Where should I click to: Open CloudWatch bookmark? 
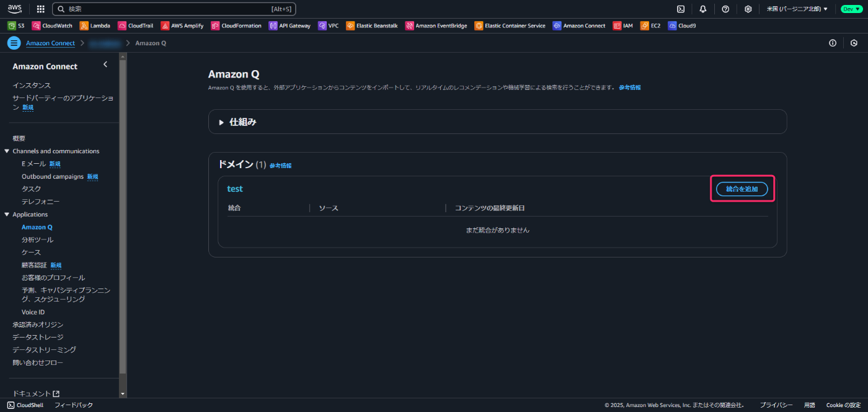52,26
